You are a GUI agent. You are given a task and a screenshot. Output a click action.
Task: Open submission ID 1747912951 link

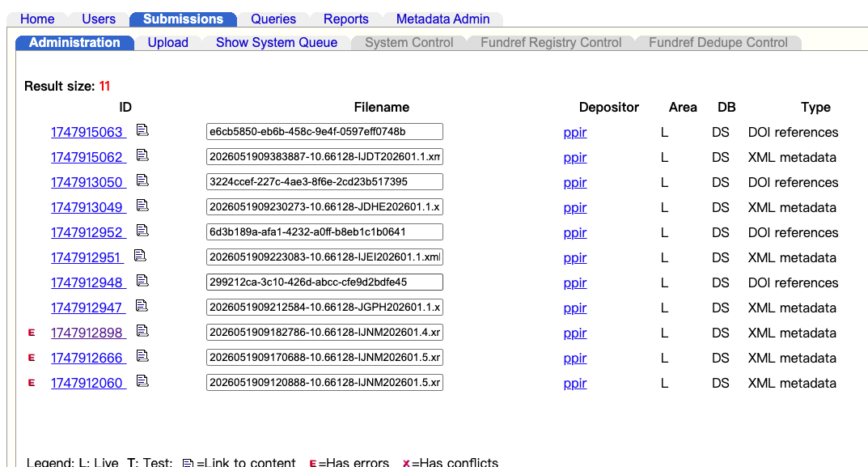pos(87,257)
